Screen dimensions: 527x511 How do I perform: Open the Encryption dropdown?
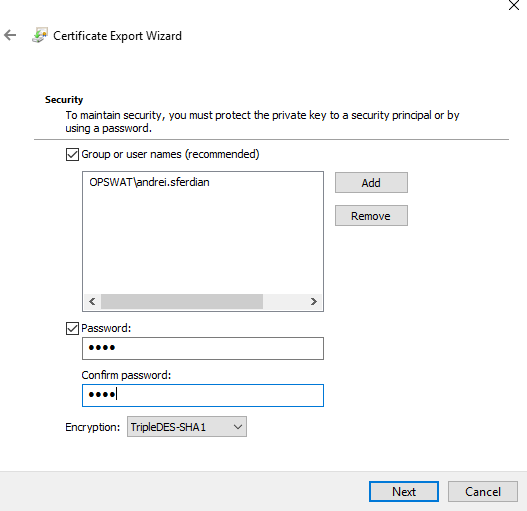point(187,427)
